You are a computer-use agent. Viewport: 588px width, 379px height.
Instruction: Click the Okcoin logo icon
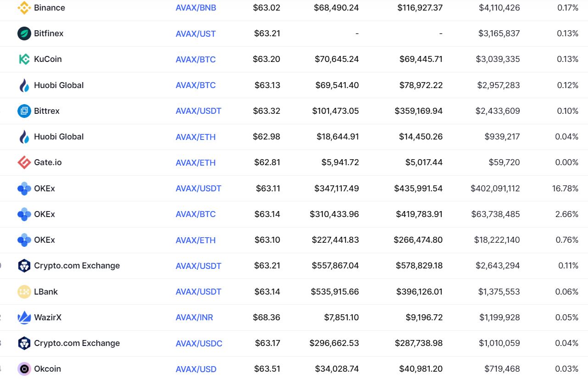24,369
